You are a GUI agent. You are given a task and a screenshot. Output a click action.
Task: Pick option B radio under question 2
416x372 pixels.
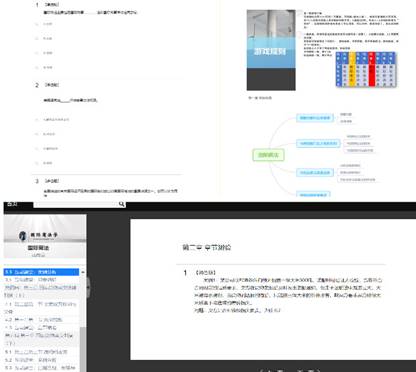[x=37, y=134]
